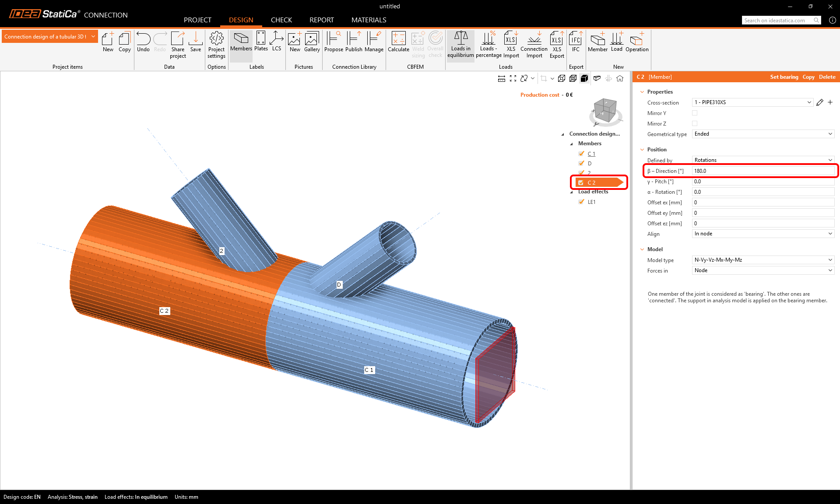Collapse the Position section

(642, 150)
